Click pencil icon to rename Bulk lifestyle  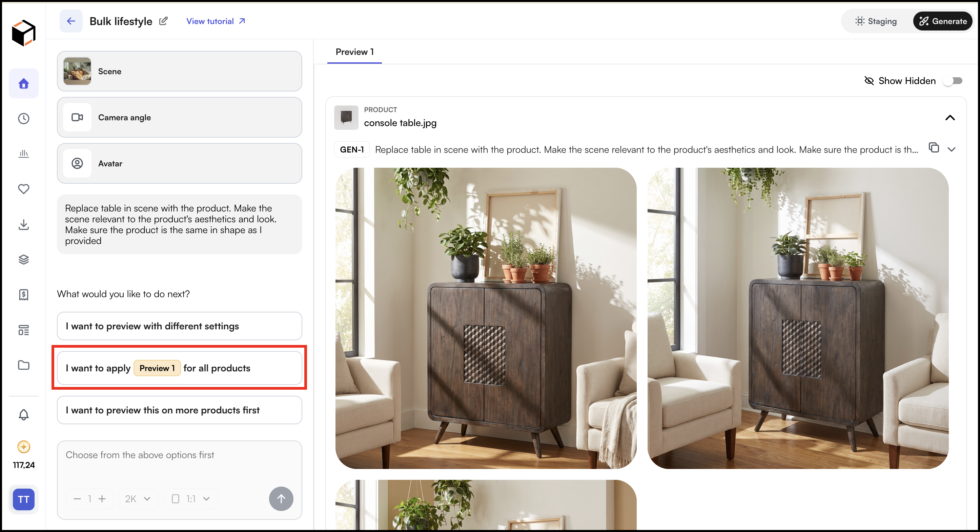(x=163, y=21)
